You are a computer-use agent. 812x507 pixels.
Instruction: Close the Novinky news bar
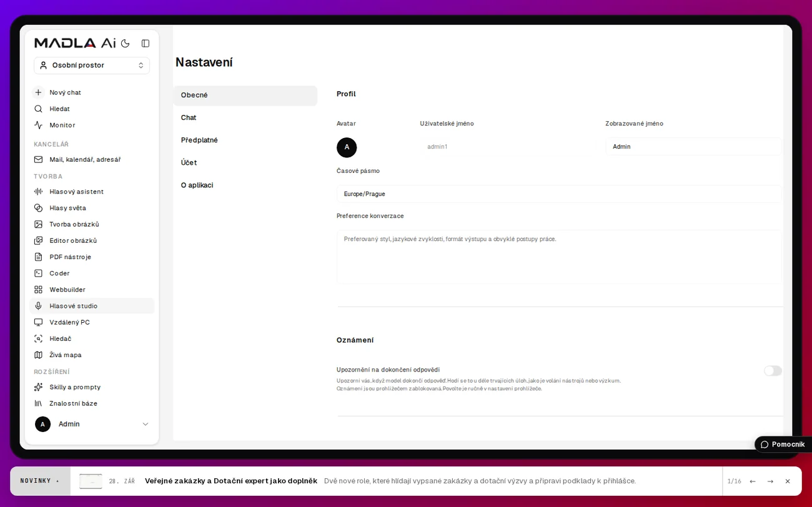click(x=788, y=481)
